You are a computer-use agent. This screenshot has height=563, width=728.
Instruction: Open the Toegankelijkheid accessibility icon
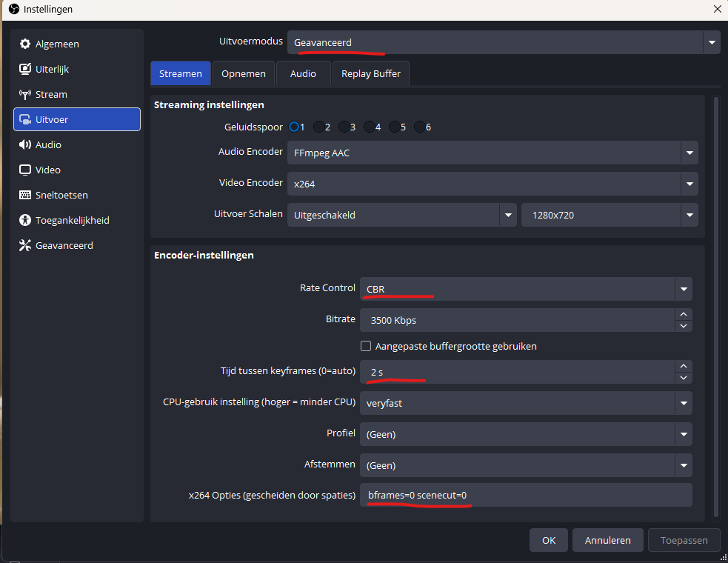click(x=25, y=221)
